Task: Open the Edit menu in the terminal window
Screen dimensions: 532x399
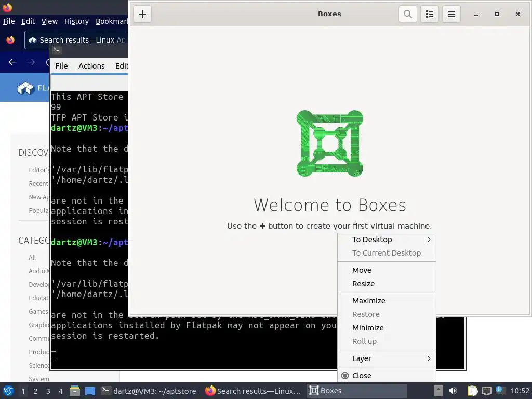Action: coord(121,66)
